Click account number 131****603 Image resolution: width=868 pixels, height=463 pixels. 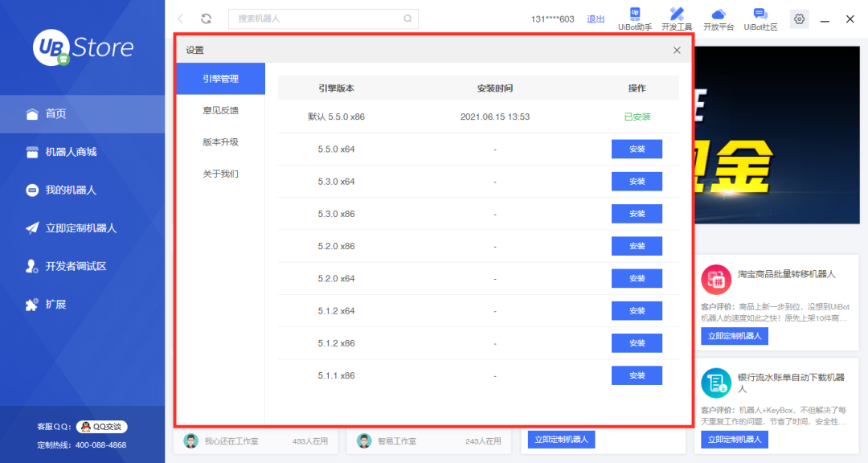[552, 19]
